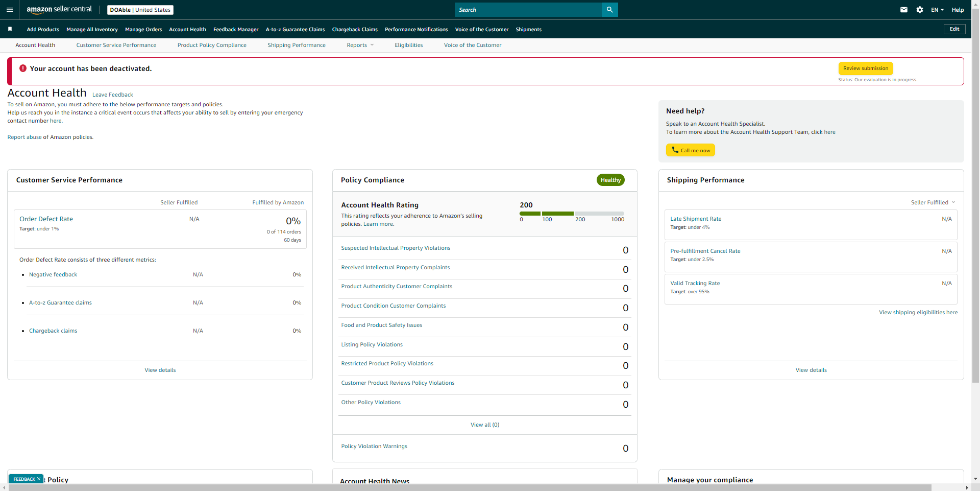
Task: Click the Healthy status badge
Action: pos(610,180)
